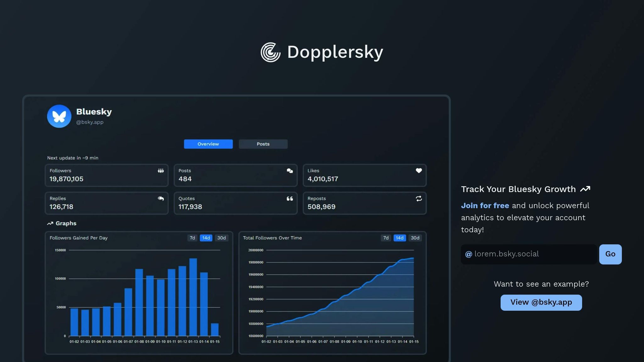
Task: Click the Likes heart icon
Action: tap(419, 171)
